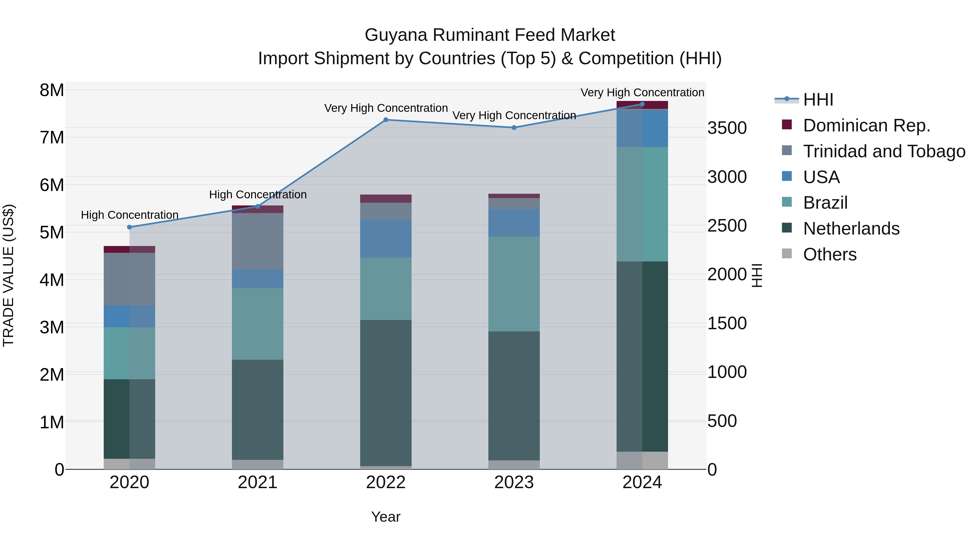Click the 2020 'High Concentration' annotation
The height and width of the screenshot is (551, 980).
click(130, 215)
